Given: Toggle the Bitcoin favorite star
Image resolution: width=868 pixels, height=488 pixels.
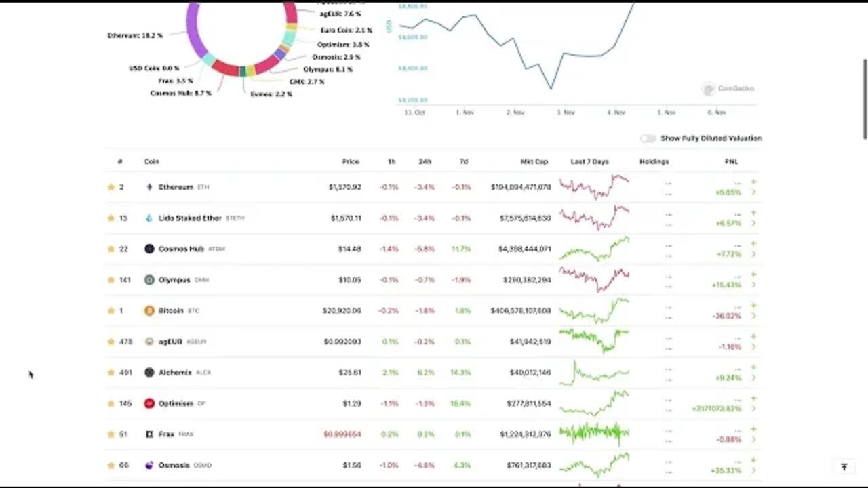Looking at the screenshot, I should [111, 310].
